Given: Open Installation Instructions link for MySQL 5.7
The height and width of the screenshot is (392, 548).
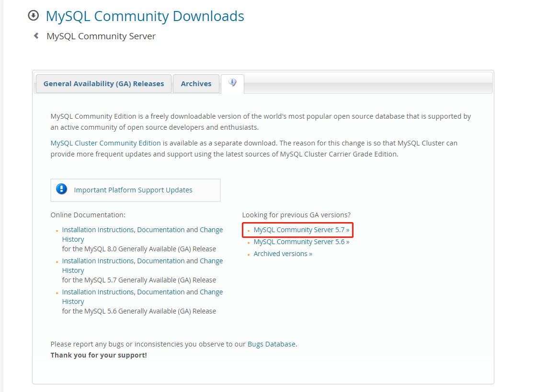Looking at the screenshot, I should tap(98, 261).
